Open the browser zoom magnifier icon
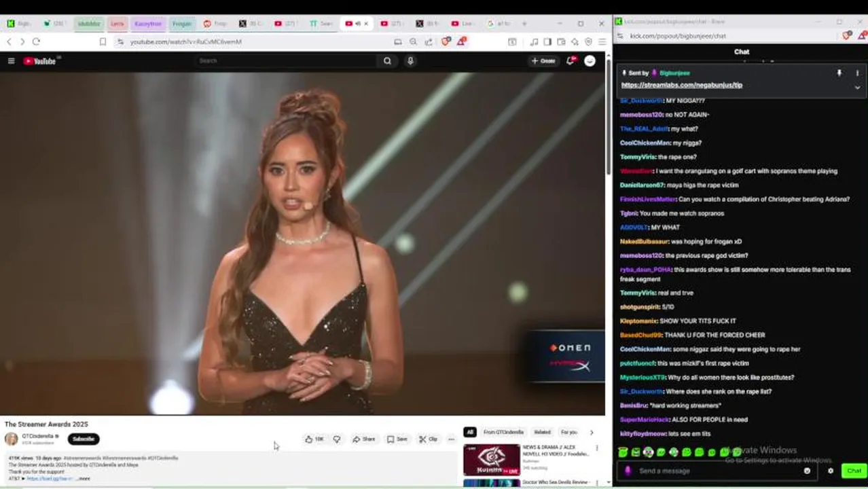Viewport: 868px width, 489px height. click(x=413, y=41)
